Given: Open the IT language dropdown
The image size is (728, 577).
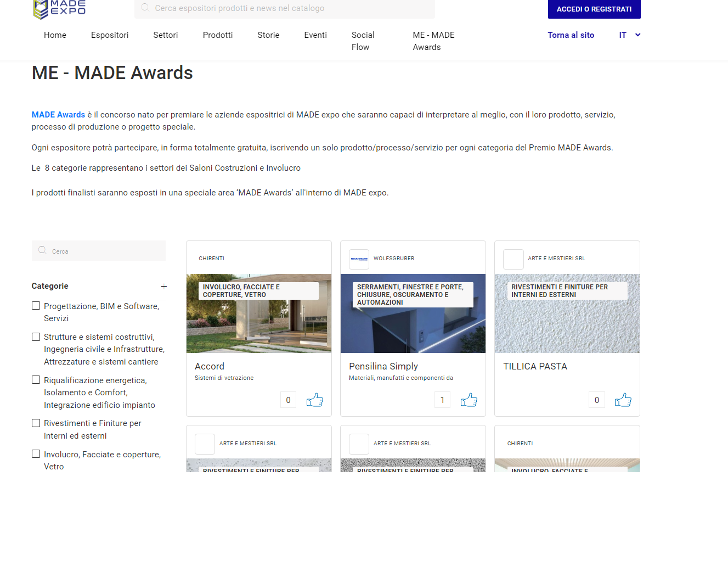Looking at the screenshot, I should [630, 35].
